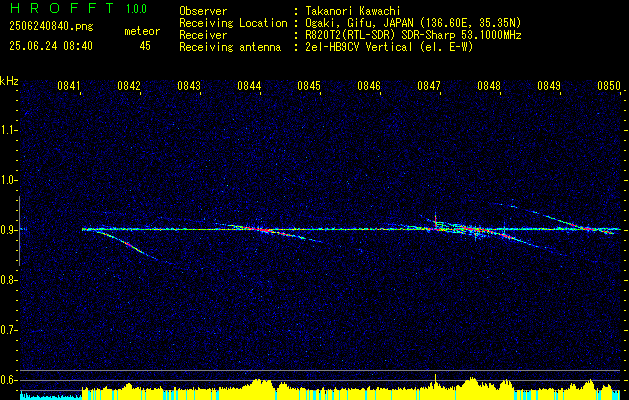Click the 0846 time marker
Screen dimensions: 629x400
369,86
